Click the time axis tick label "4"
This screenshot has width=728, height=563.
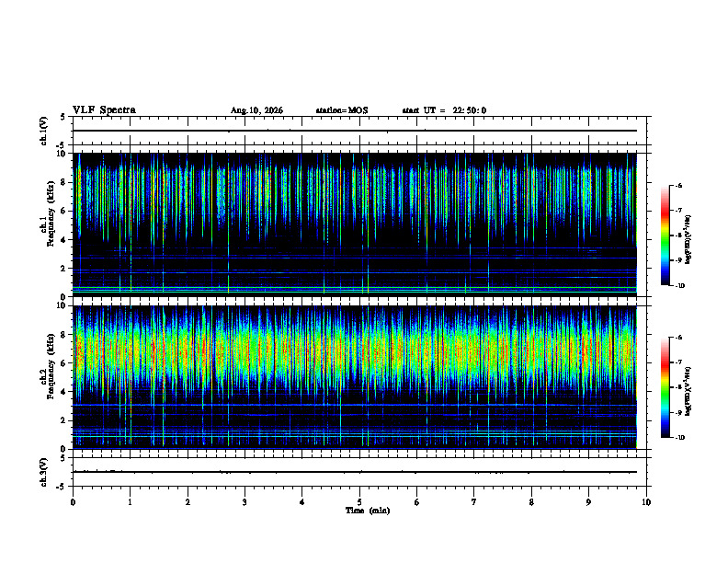point(301,502)
